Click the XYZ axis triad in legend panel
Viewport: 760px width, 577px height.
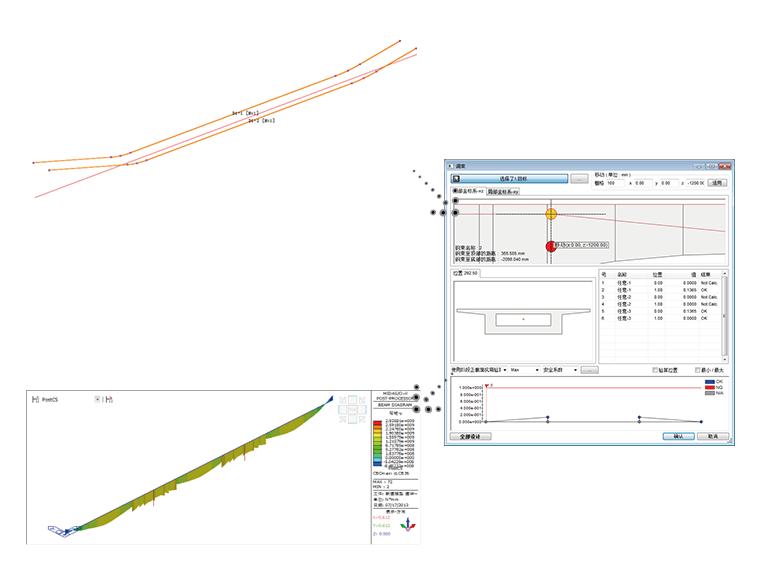point(408,525)
